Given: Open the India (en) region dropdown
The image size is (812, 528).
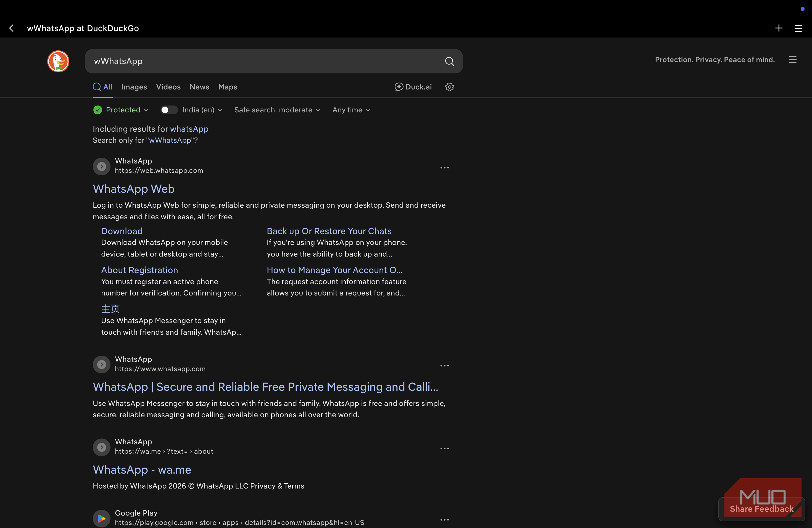Looking at the screenshot, I should click(202, 110).
